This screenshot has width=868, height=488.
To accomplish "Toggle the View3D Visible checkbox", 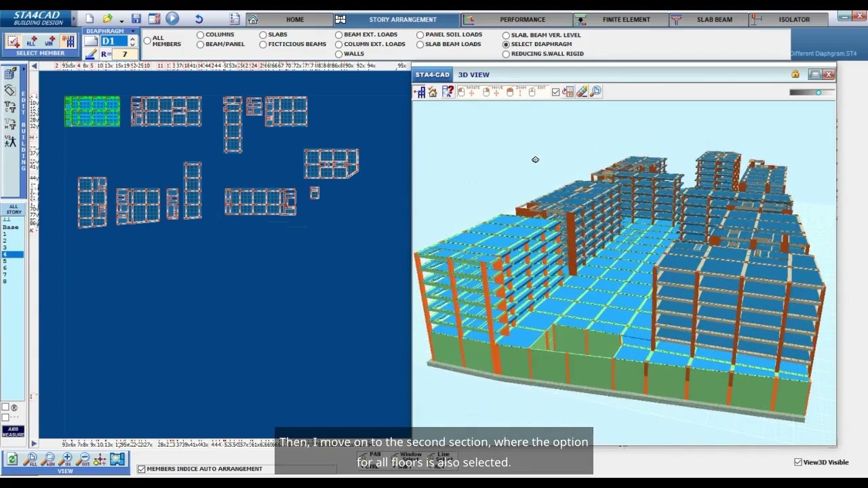I will pos(798,462).
